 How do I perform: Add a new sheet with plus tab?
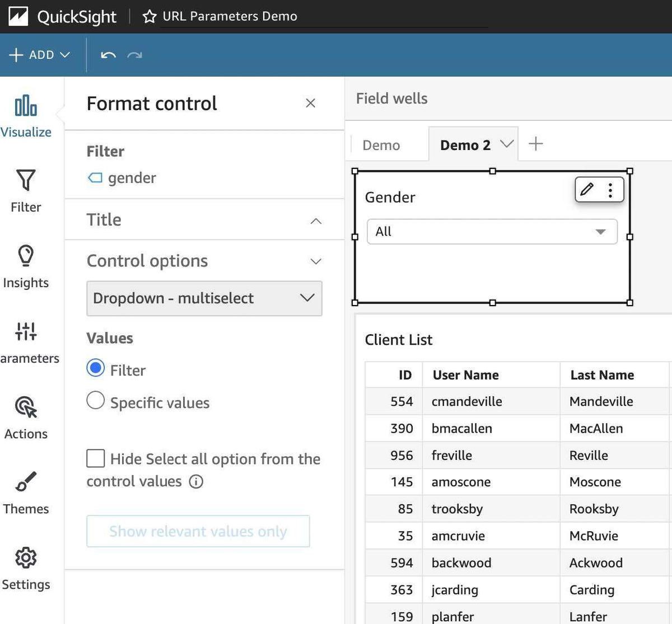[x=536, y=144]
